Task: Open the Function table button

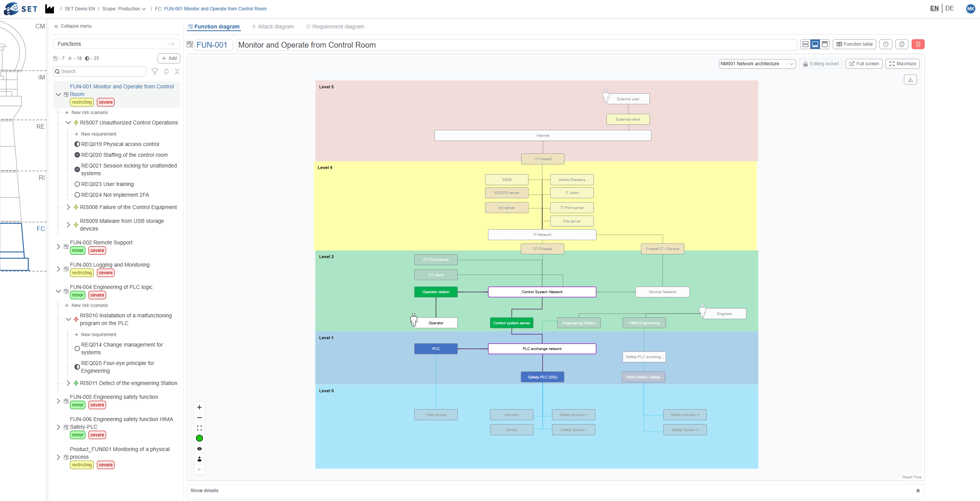Action: (x=854, y=44)
